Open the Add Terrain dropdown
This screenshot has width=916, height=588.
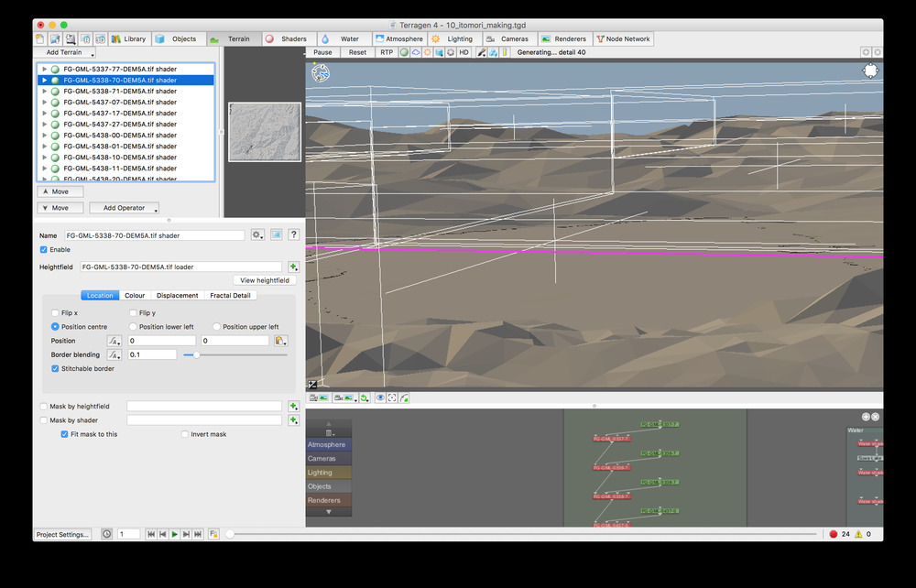[x=64, y=52]
